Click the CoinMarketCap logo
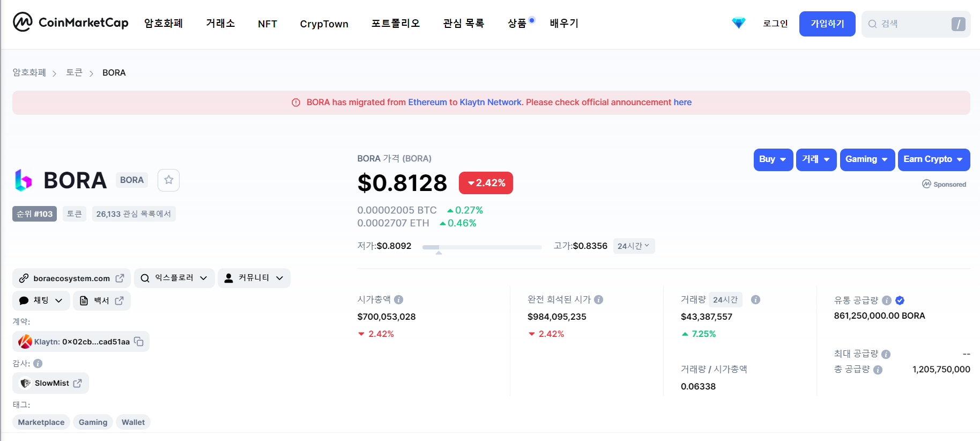This screenshot has height=441, width=980. (71, 23)
